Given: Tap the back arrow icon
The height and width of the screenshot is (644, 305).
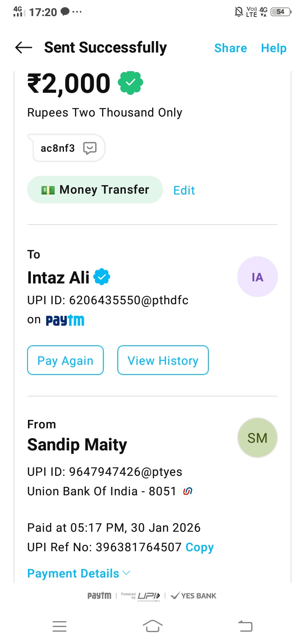Looking at the screenshot, I should coord(24,48).
